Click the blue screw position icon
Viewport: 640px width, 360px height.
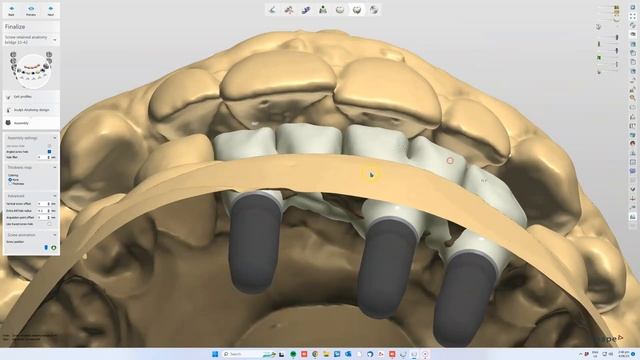(x=46, y=248)
